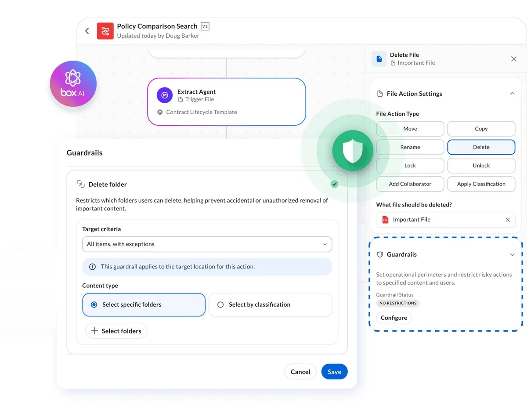Select the Lock file action
Screen dimensions: 527x420
pyautogui.click(x=410, y=166)
